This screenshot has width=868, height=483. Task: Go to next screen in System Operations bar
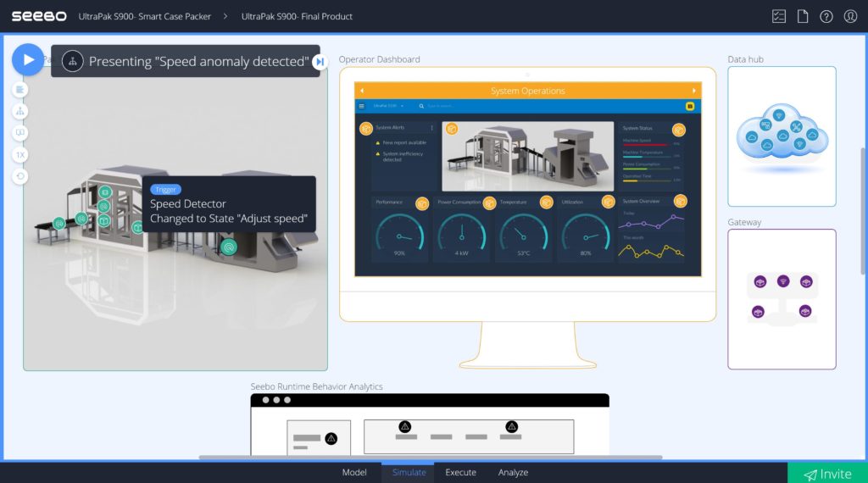693,91
